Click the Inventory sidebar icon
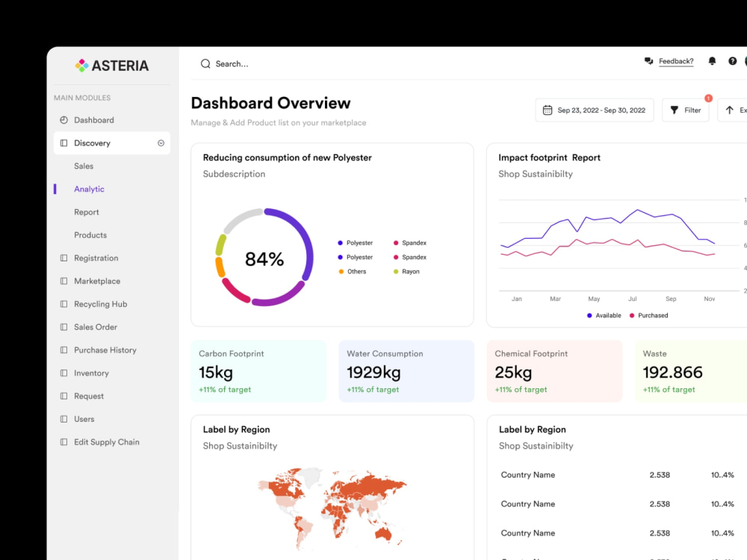747x560 pixels. point(63,373)
